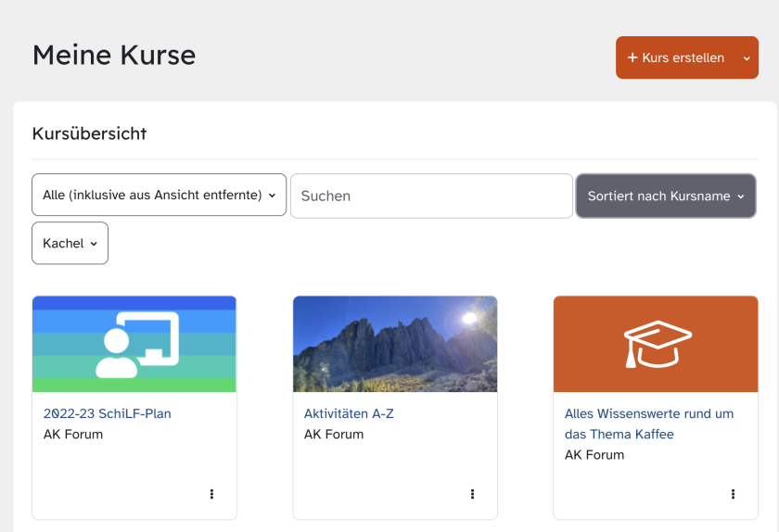Open three-dot menu on Aktivitäten A-Z card

point(472,494)
